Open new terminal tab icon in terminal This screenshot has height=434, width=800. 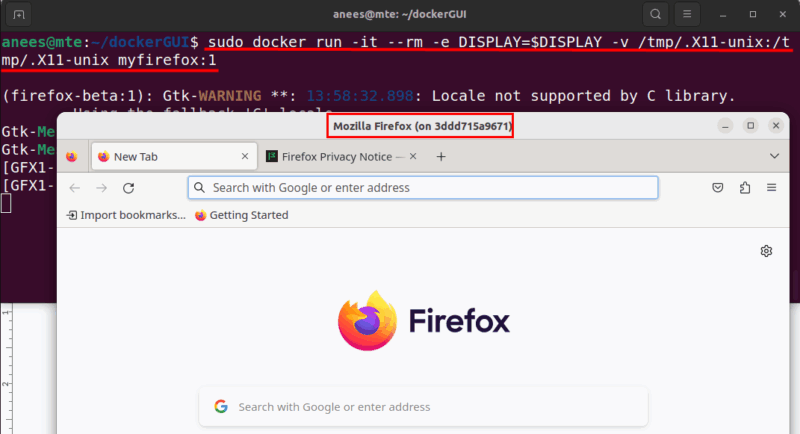[18, 14]
